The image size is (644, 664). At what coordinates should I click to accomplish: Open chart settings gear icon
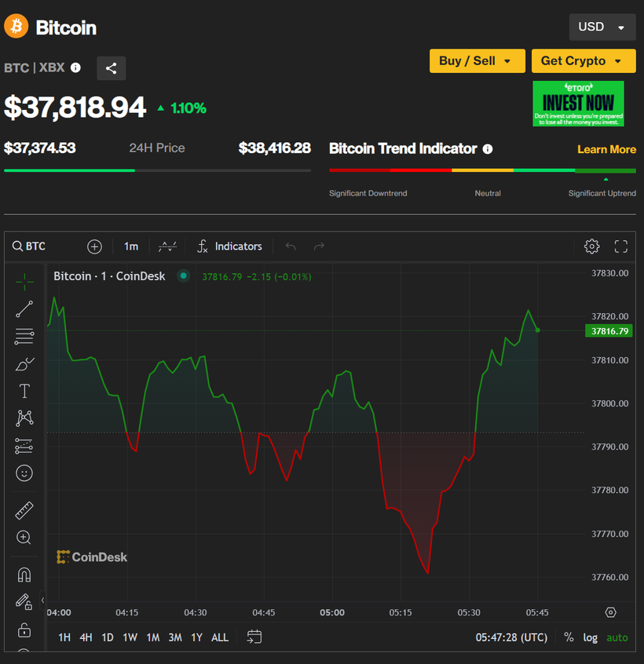[x=592, y=246]
